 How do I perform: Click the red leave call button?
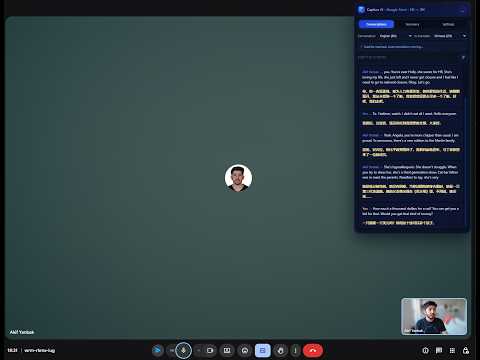(313, 350)
